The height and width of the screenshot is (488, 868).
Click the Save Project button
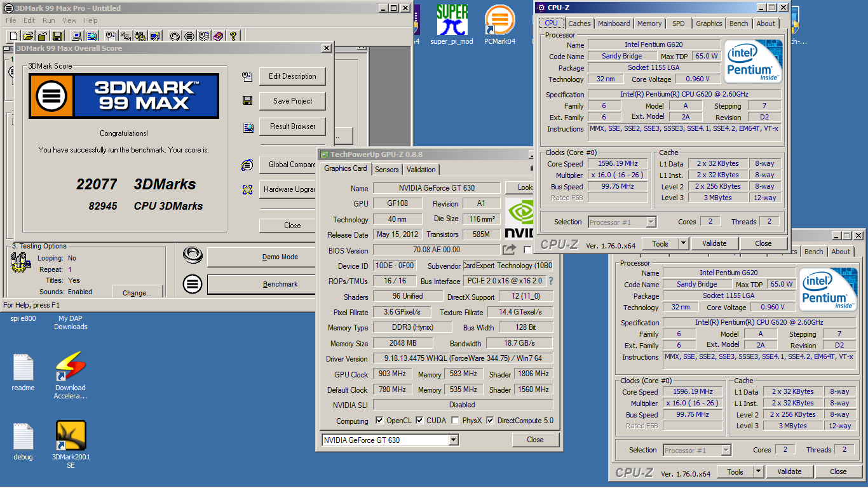point(292,101)
